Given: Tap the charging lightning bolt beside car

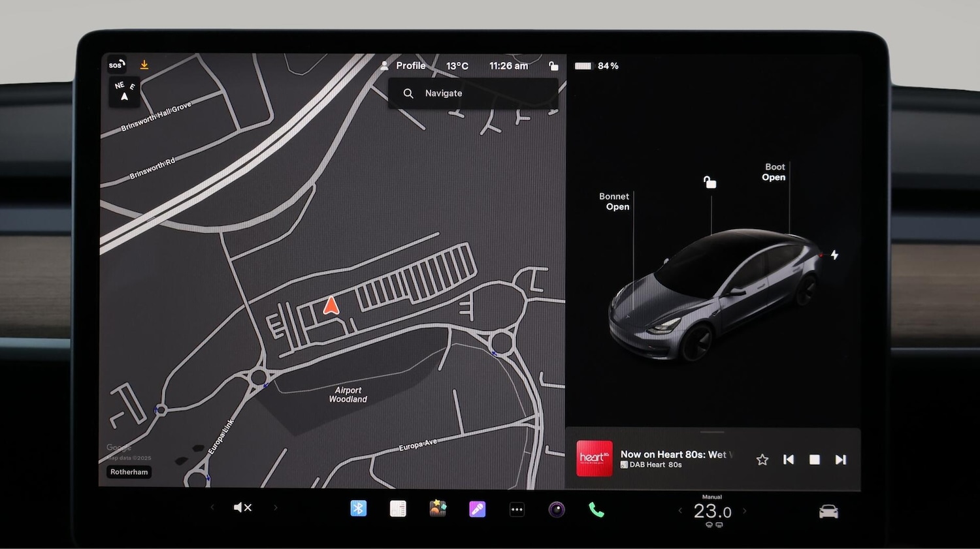Looking at the screenshot, I should point(834,255).
